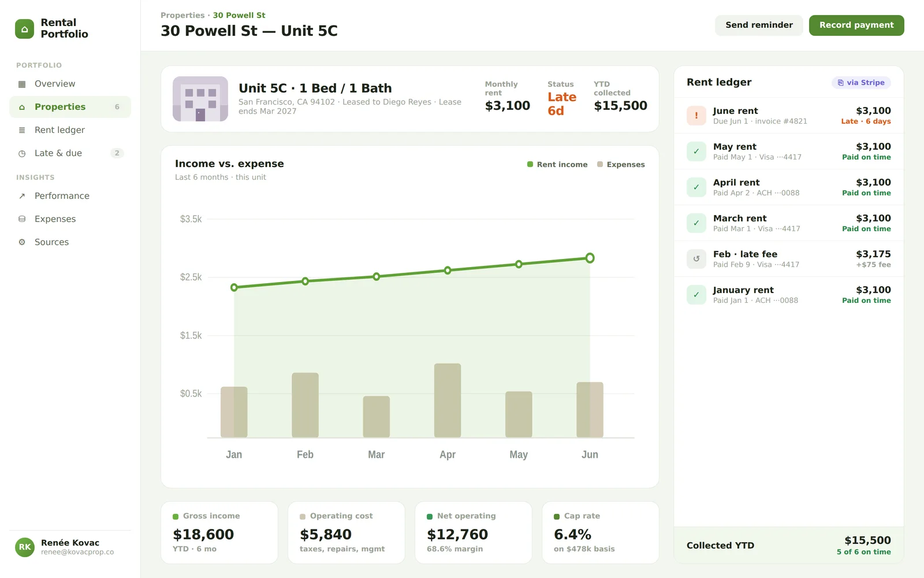Click the 'January rent' ledger title

click(x=743, y=290)
